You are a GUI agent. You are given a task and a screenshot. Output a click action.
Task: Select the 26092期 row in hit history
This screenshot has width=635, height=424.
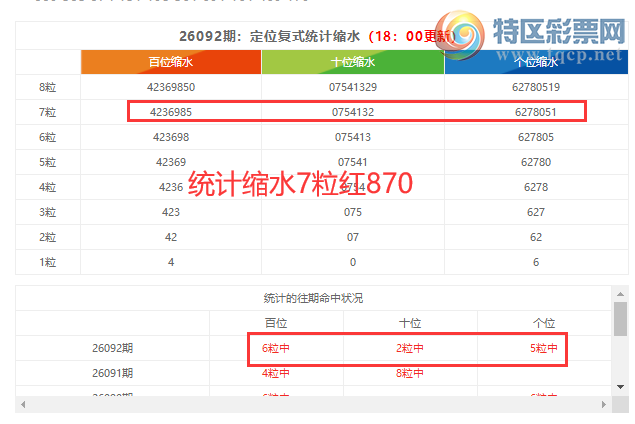112,348
